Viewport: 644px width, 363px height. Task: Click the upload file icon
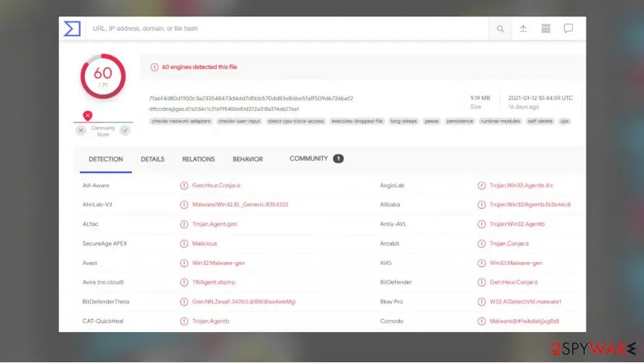click(x=523, y=28)
